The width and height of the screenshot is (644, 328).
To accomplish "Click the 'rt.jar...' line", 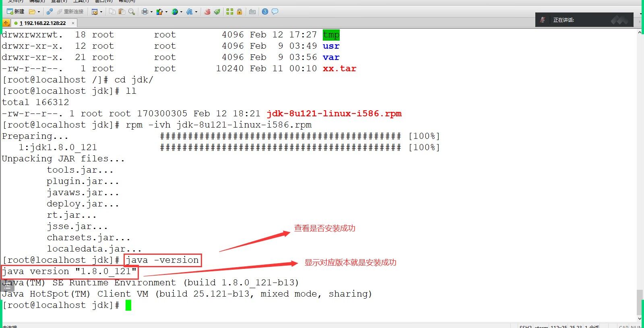I will pyautogui.click(x=72, y=215).
